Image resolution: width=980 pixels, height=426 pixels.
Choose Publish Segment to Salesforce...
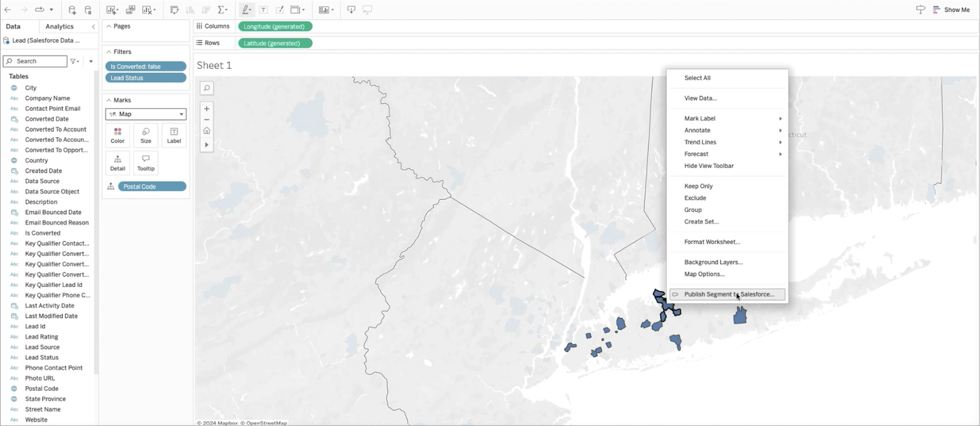(x=728, y=294)
